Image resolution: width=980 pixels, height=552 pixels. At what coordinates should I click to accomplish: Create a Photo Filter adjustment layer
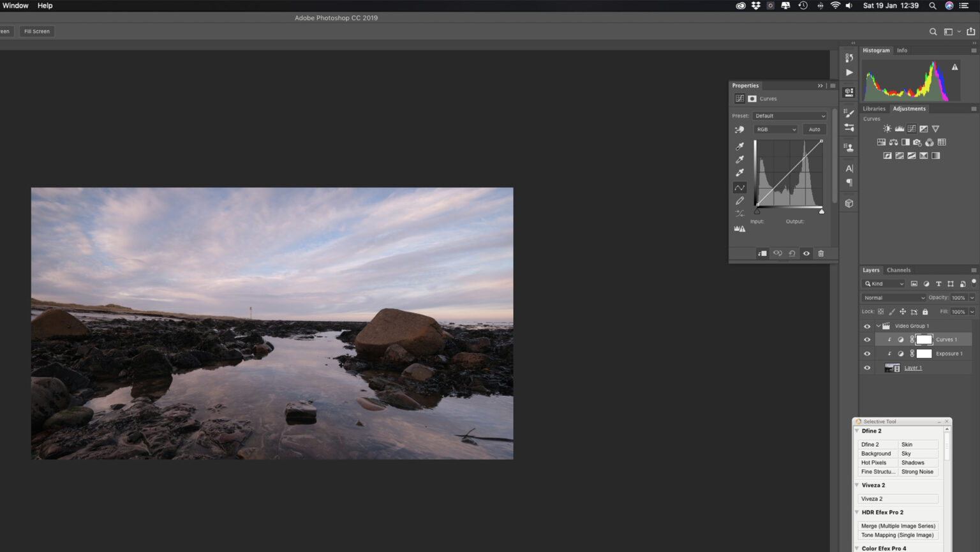pyautogui.click(x=917, y=142)
